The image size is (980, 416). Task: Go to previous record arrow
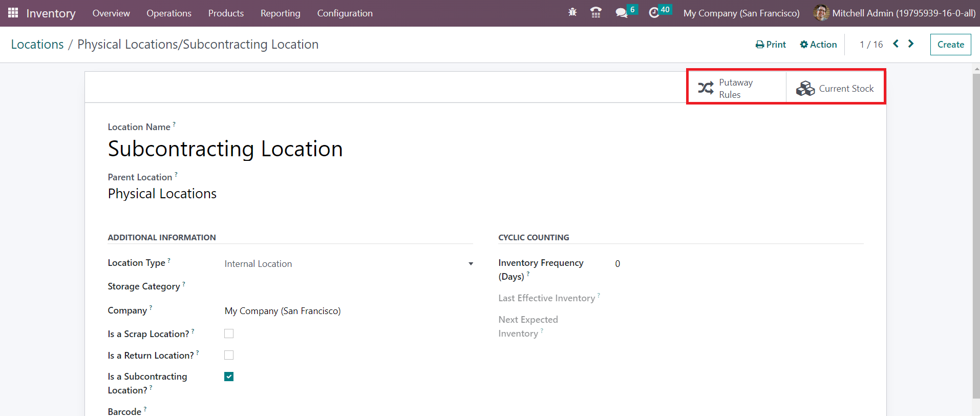click(896, 44)
